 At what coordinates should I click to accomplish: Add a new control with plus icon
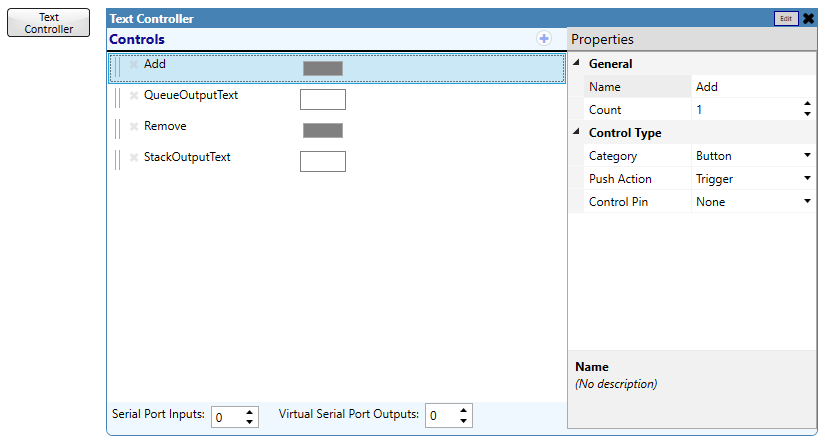tap(544, 38)
